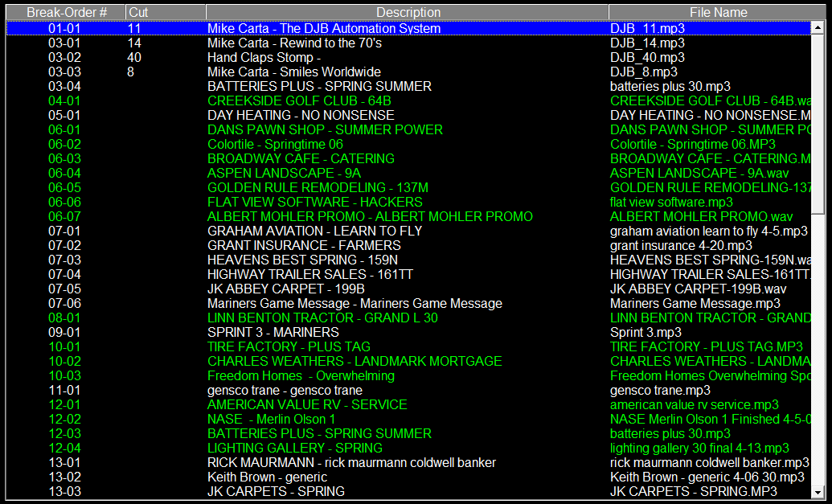Click break-order 13-02
This screenshot has height=504, width=832.
65,477
